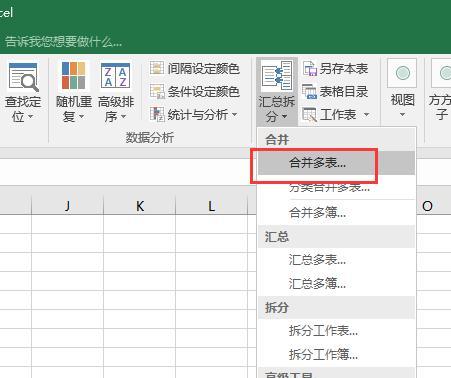Expand the 随机重复 dropdown arrow
Screen dimensions: 451x378
click(81, 117)
